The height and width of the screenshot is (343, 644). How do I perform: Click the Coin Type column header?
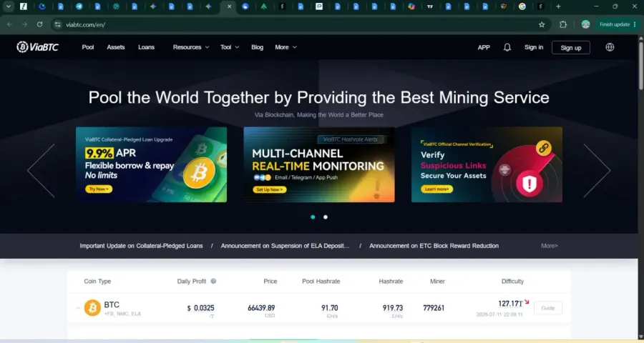(97, 281)
